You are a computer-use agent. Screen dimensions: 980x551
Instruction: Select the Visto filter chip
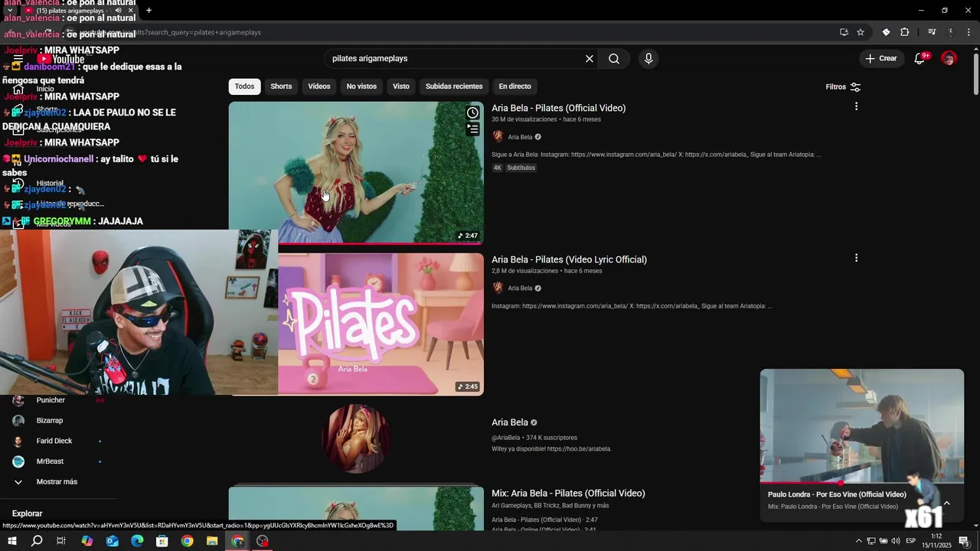click(x=401, y=86)
